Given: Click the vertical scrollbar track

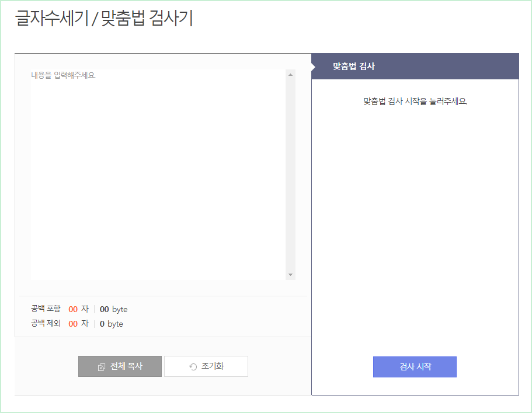Looking at the screenshot, I should (290, 175).
